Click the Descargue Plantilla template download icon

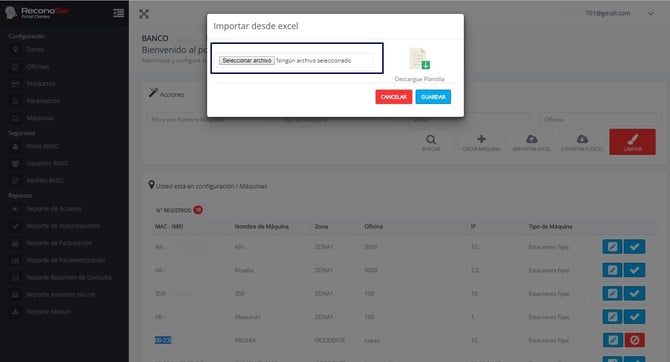pyautogui.click(x=420, y=59)
